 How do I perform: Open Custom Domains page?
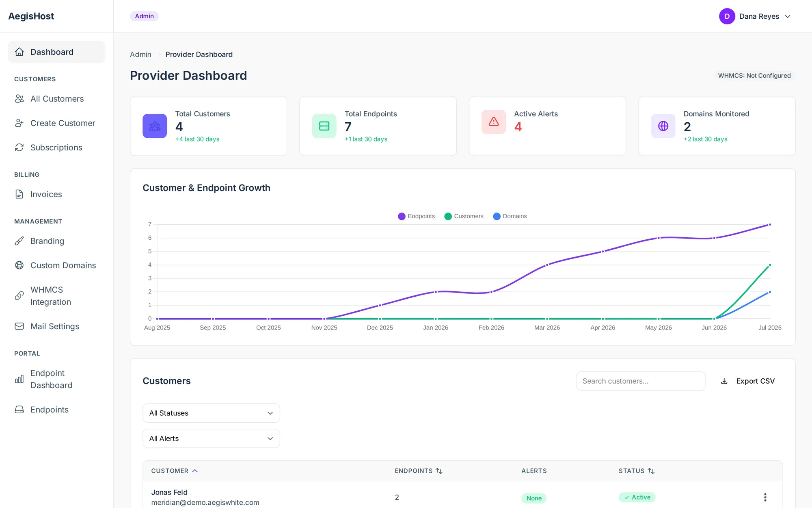pos(56,265)
